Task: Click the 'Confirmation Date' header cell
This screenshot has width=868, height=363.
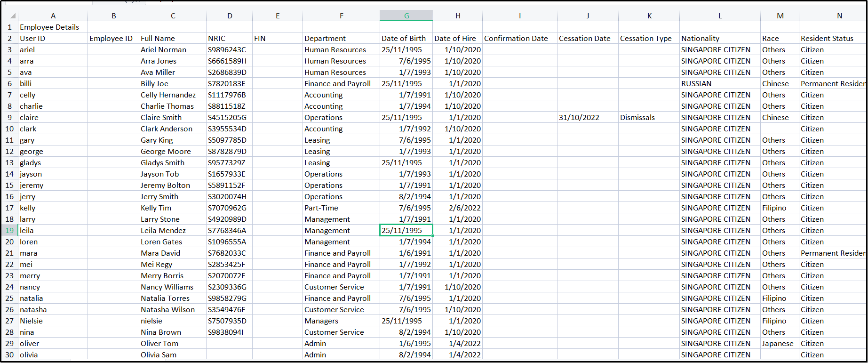Action: coord(520,38)
